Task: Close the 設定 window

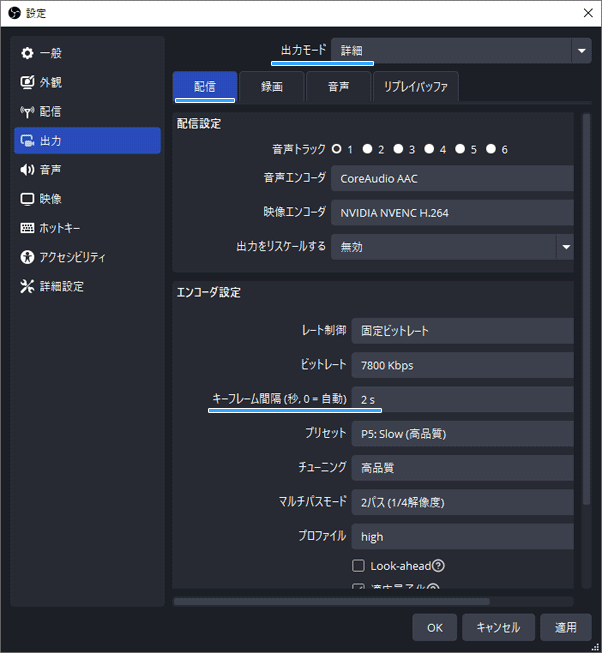Action: click(x=588, y=13)
